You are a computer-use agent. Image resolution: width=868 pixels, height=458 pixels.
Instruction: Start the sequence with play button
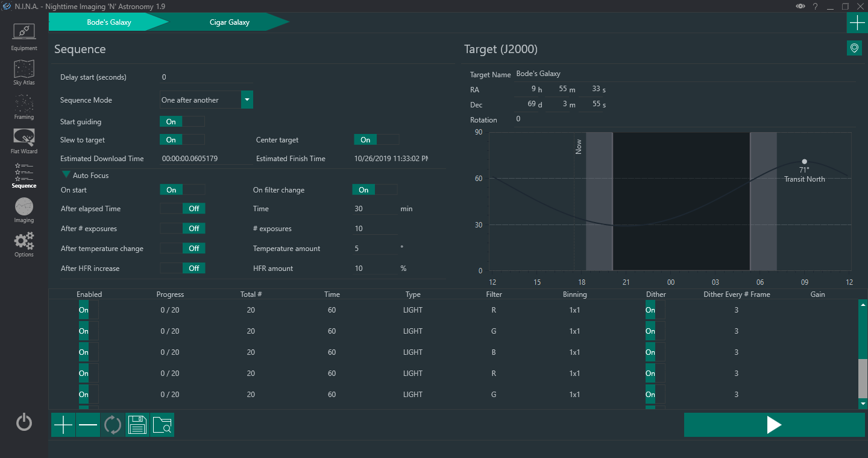coord(774,425)
